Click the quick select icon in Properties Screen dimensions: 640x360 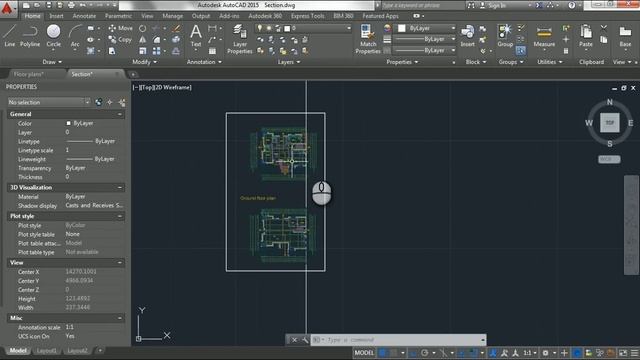(122, 102)
